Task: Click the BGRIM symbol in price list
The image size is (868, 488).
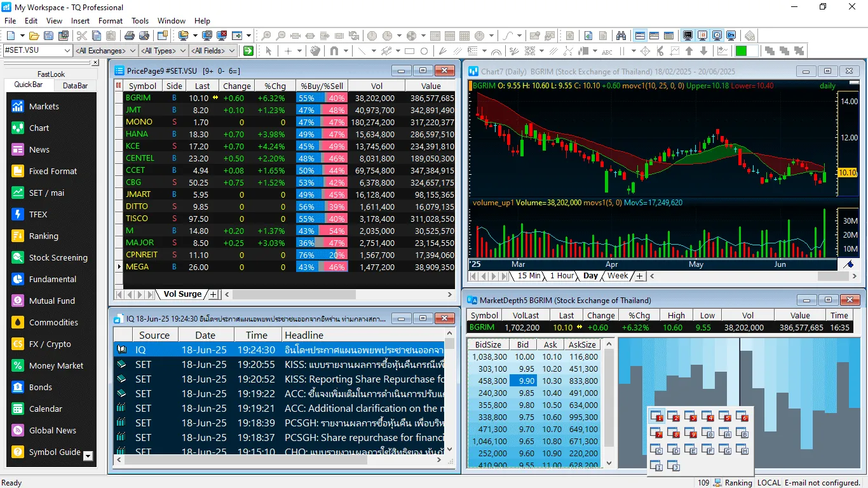Action: 138,98
